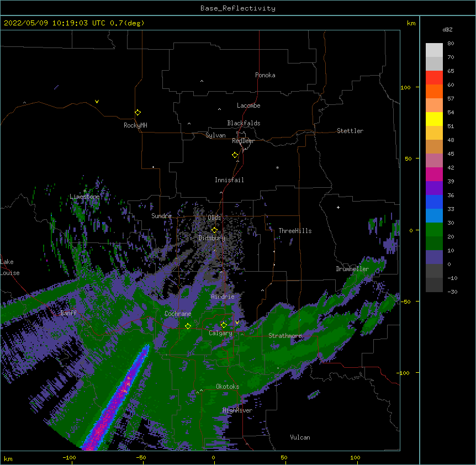Select the yellow V marker east of Calgary
The width and height of the screenshot is (476, 465).
click(x=237, y=323)
